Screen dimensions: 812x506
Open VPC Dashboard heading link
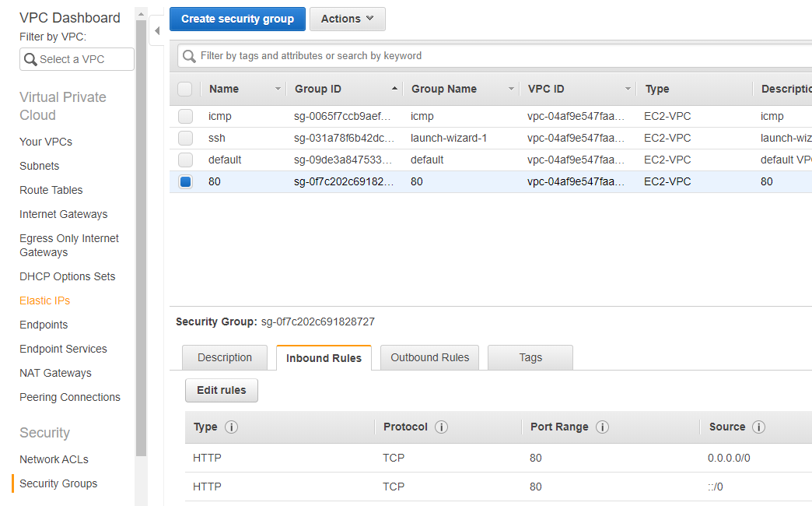70,18
